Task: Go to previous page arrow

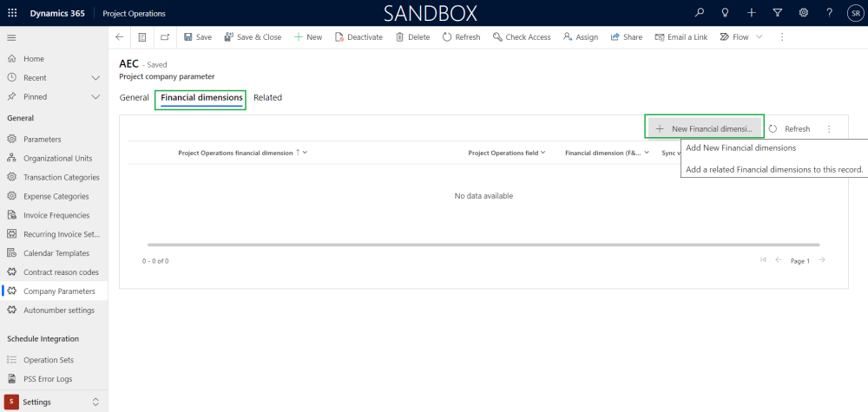Action: tap(779, 260)
